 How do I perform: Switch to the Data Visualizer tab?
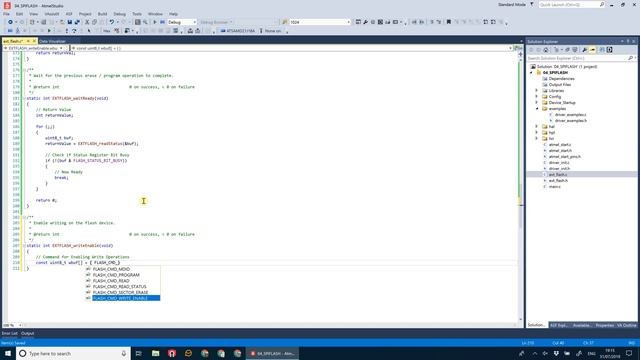(x=52, y=41)
